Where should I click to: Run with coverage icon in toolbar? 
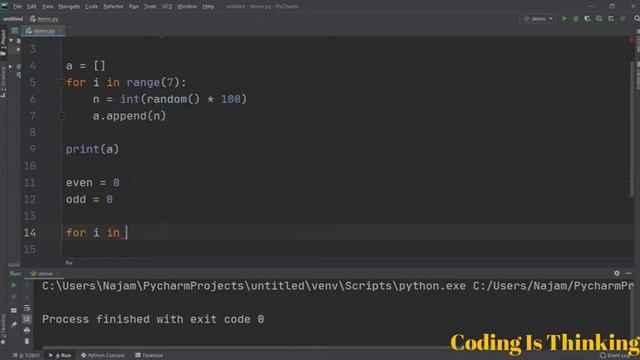587,19
